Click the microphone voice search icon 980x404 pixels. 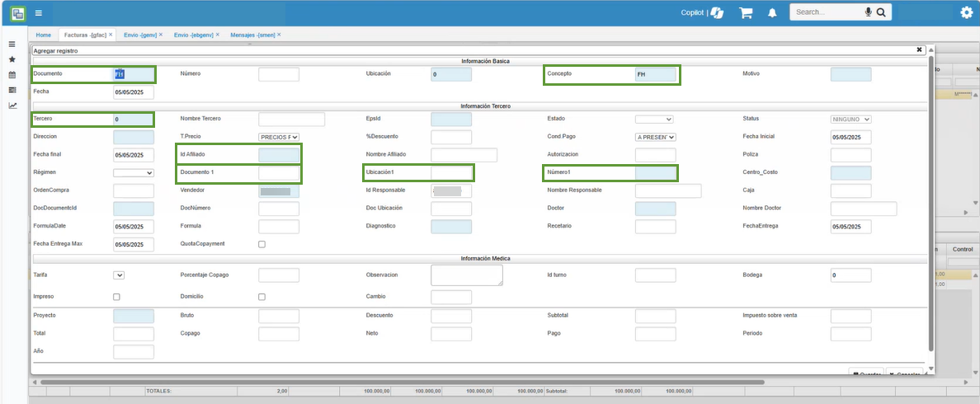pos(869,12)
